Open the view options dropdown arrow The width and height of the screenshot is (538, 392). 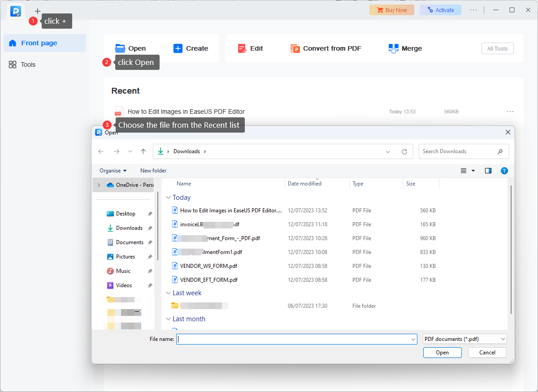(473, 171)
